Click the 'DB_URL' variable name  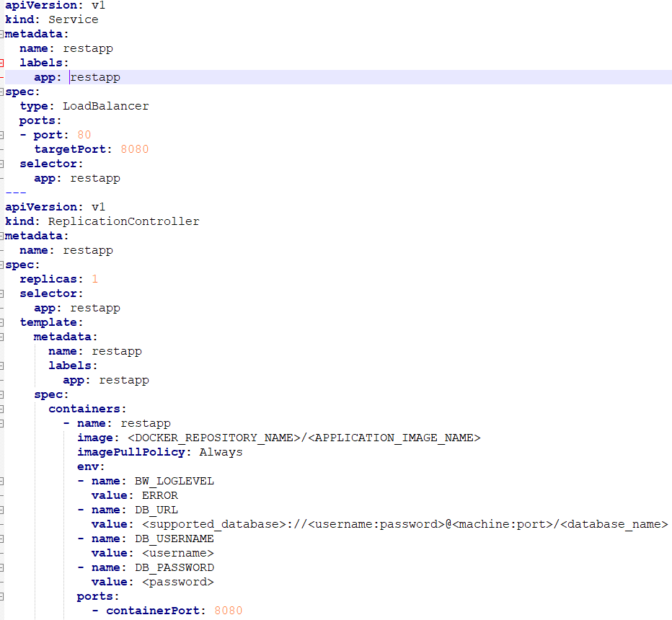156,510
